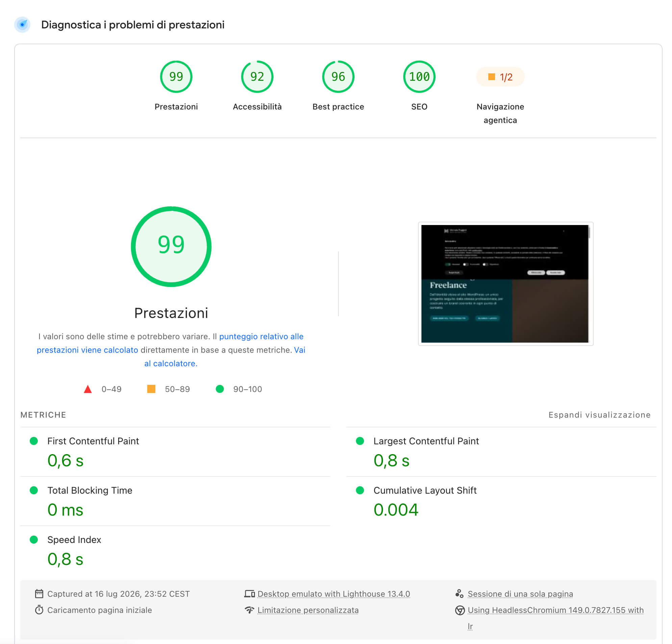Click the 'Diagnostica i problemi di prestazioni' heading

133,25
